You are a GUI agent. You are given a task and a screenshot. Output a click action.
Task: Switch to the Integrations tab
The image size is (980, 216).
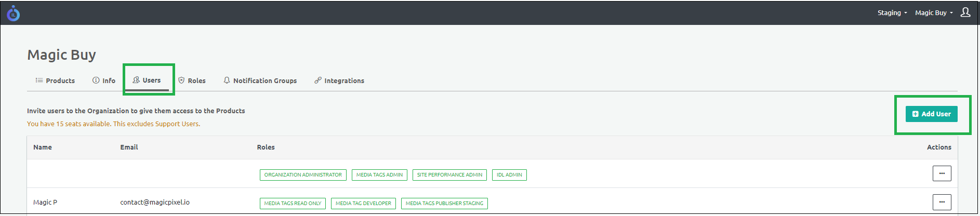(x=339, y=80)
